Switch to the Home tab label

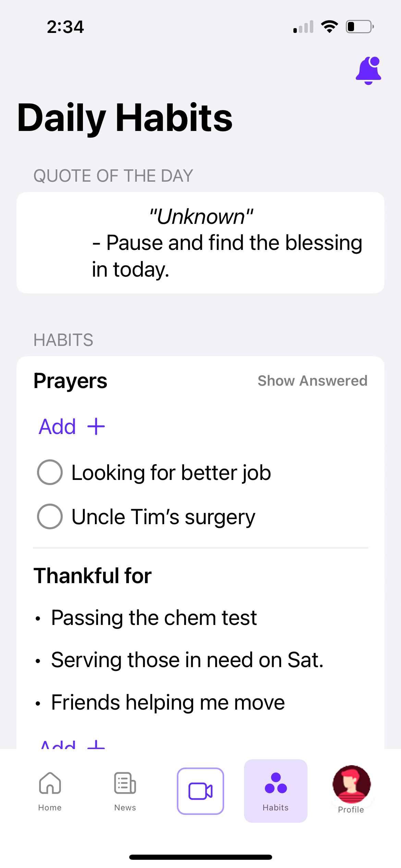point(50,808)
